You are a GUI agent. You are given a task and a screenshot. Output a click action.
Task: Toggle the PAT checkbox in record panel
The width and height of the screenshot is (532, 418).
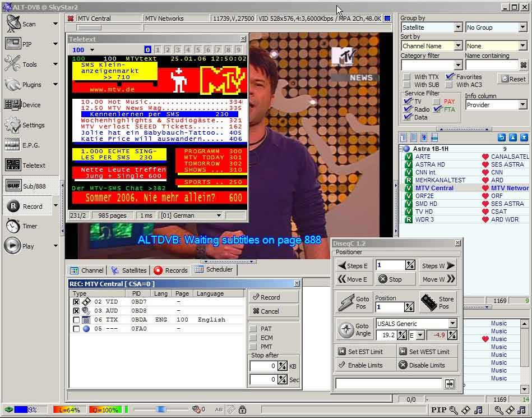(x=253, y=329)
